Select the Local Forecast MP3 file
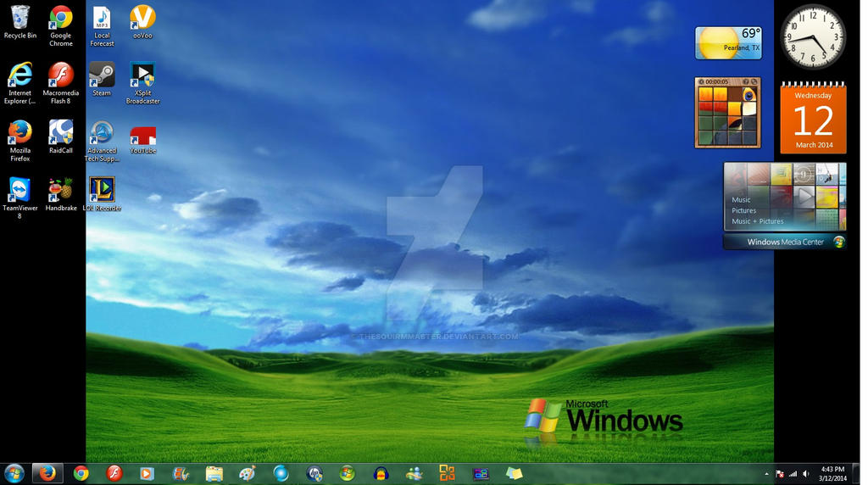The image size is (868, 485). 102,26
